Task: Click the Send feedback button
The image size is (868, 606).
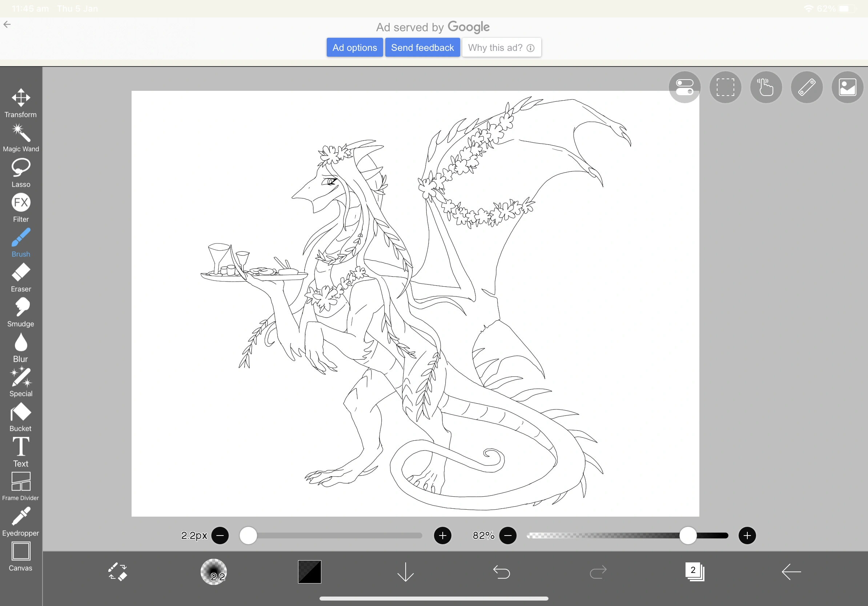Action: [422, 47]
